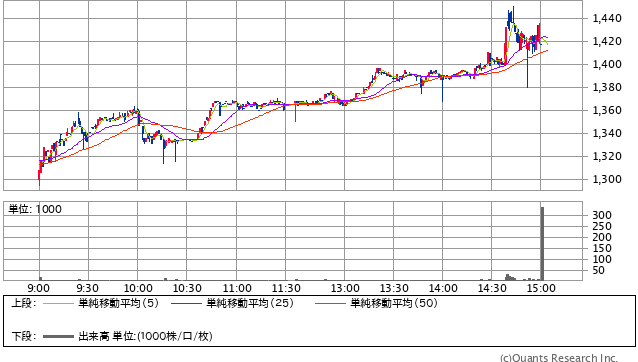The image size is (638, 362).
Task: Click the 13:00 time axis label
Action: coord(345,288)
